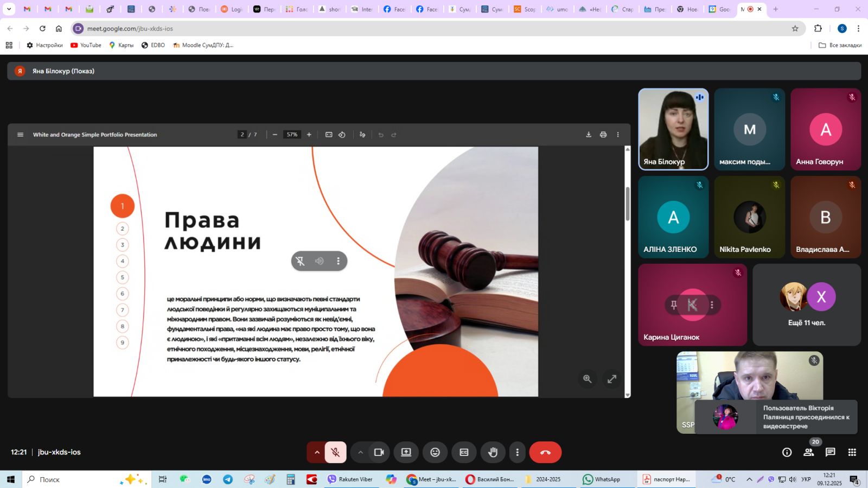Open the participants list icon
The image size is (868, 488).
pos(808,452)
